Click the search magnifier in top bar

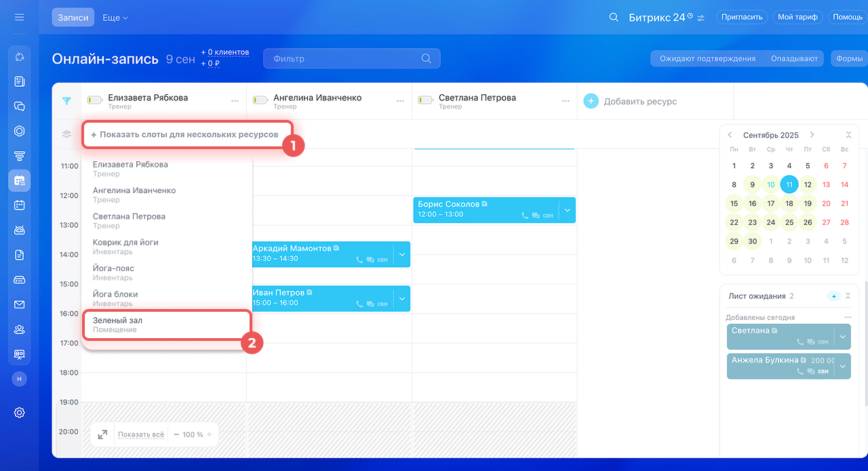point(614,18)
